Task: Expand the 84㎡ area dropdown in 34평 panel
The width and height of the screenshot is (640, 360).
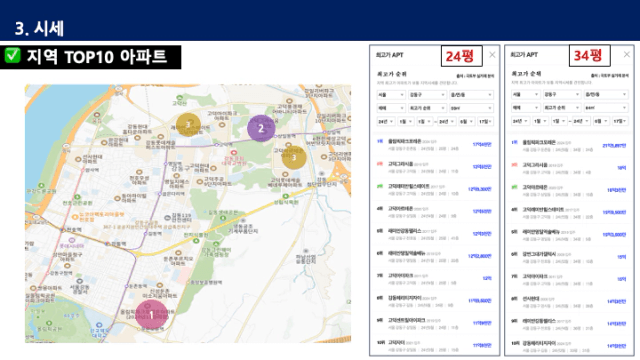Action: point(606,108)
